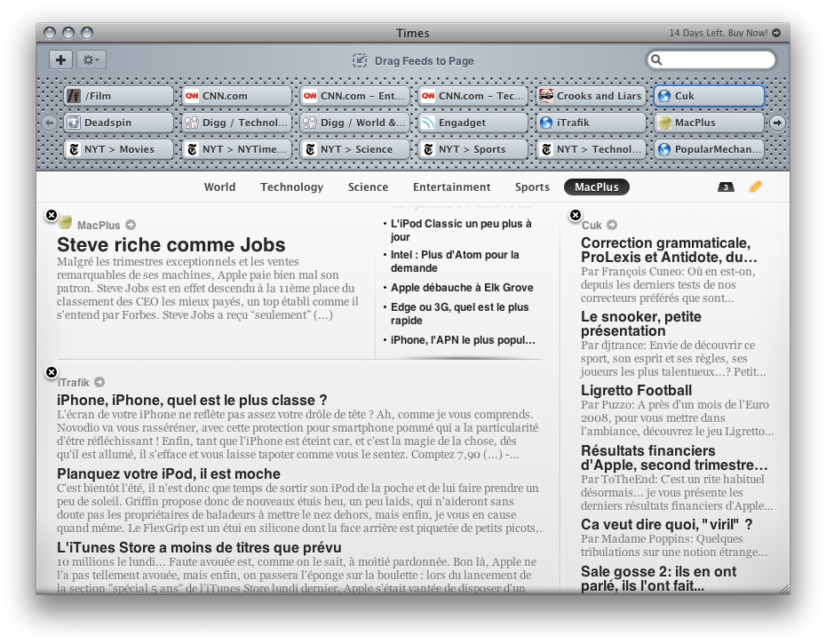Remove the MacPlus feed block
This screenshot has height=644, width=826.
(52, 215)
